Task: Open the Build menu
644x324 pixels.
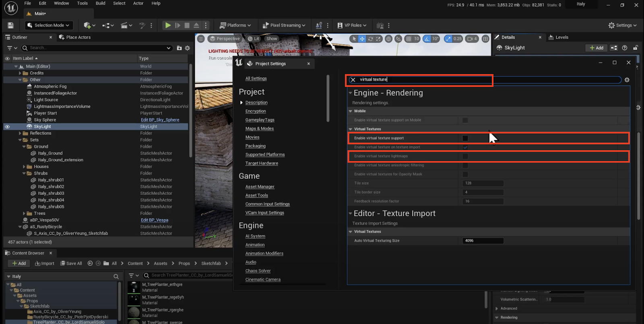Action: pos(100,3)
